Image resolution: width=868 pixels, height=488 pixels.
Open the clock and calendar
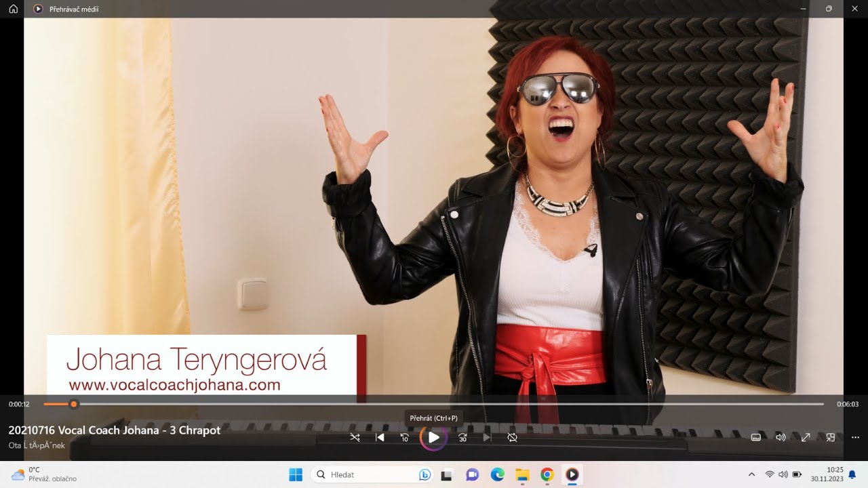[x=827, y=474]
